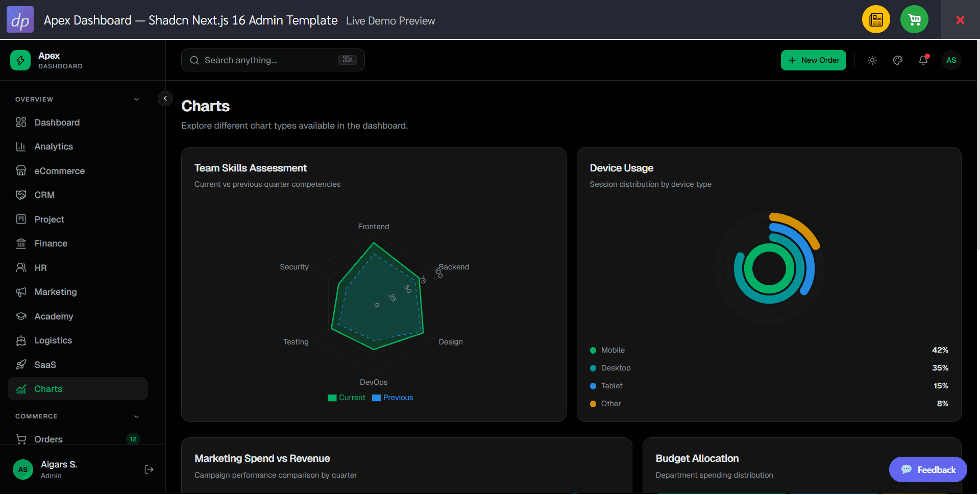Click the SaaS rocket icon
This screenshot has width=980, height=495.
point(21,365)
